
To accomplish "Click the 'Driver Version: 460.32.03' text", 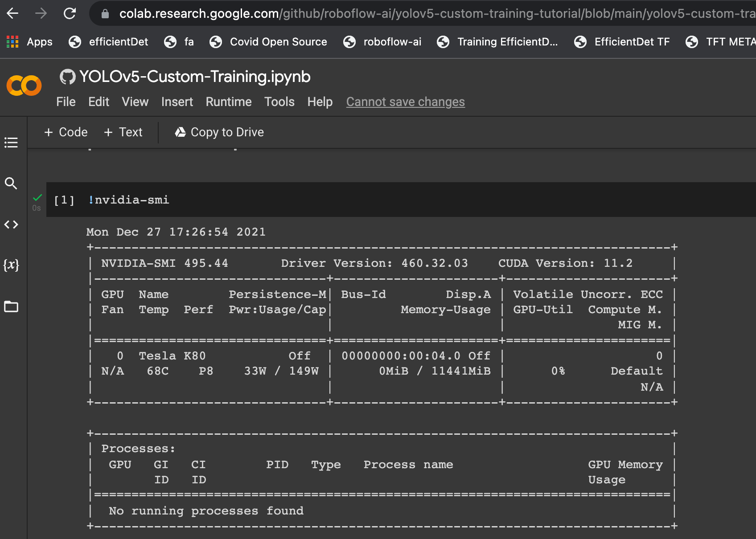I will pyautogui.click(x=374, y=263).
